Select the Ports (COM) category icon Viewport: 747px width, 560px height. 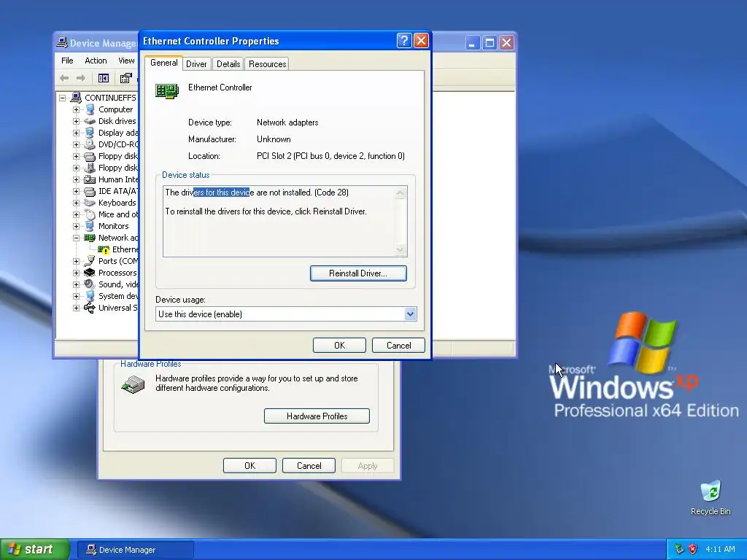pyautogui.click(x=90, y=261)
